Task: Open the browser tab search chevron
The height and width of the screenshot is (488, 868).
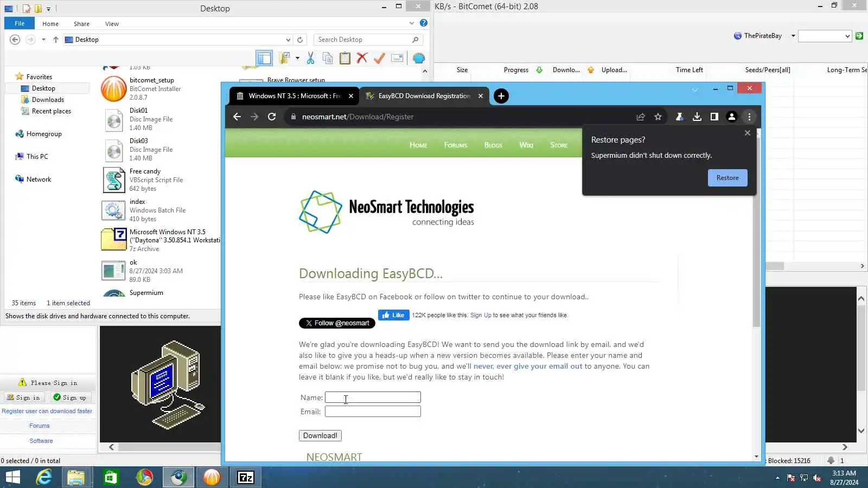Action: click(694, 89)
